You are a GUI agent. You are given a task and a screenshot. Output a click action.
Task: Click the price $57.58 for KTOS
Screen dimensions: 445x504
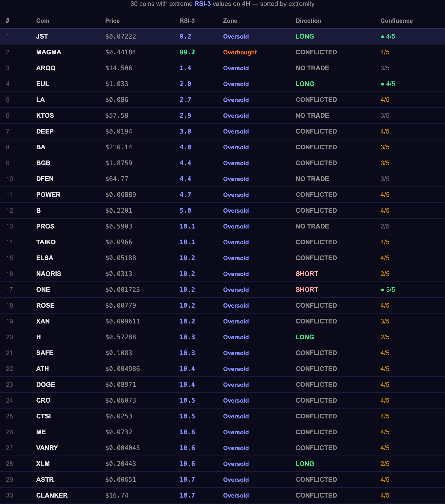pos(117,116)
